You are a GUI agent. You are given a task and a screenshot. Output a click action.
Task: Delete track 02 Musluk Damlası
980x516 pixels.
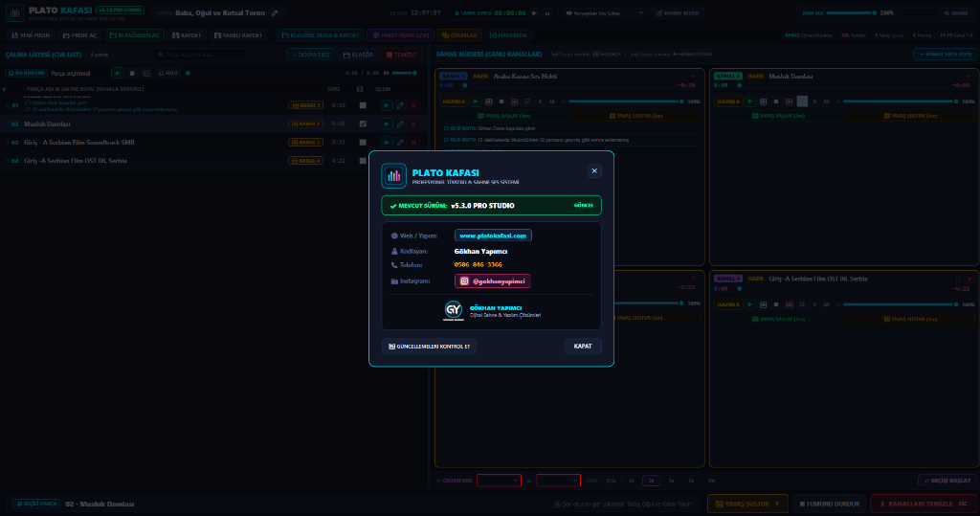point(413,123)
